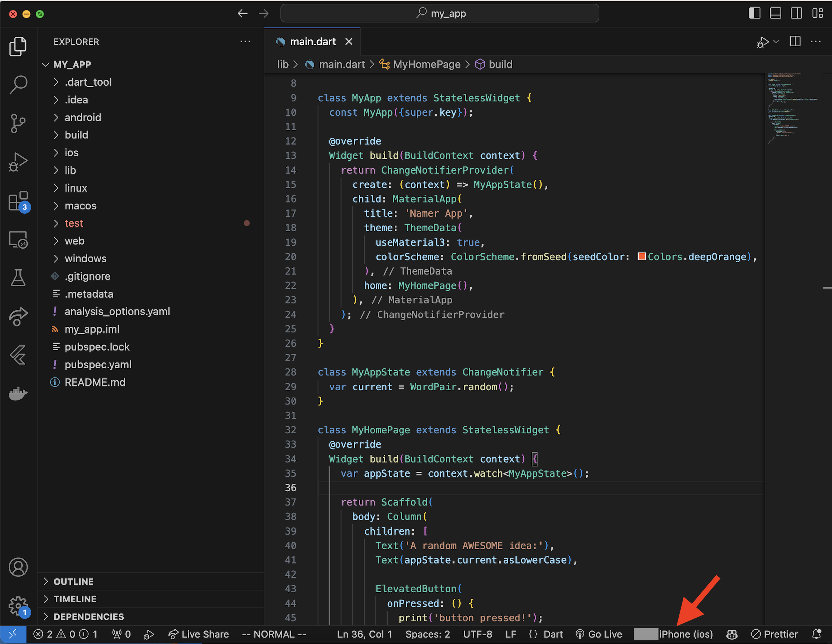Expand the OUTLINE section
Screen dimensions: 832x644
[x=73, y=581]
